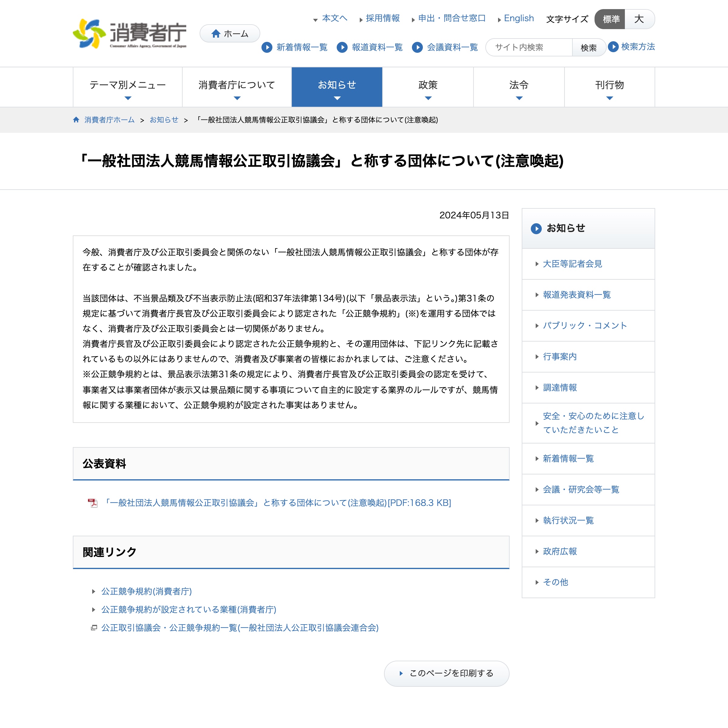This screenshot has width=728, height=728.
Task: Click the ホーム button
Action: [230, 34]
